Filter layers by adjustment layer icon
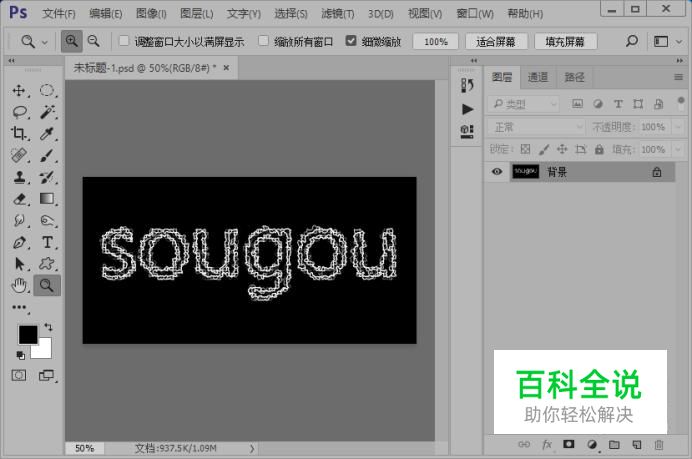Screen dimensions: 692x459 (598, 104)
